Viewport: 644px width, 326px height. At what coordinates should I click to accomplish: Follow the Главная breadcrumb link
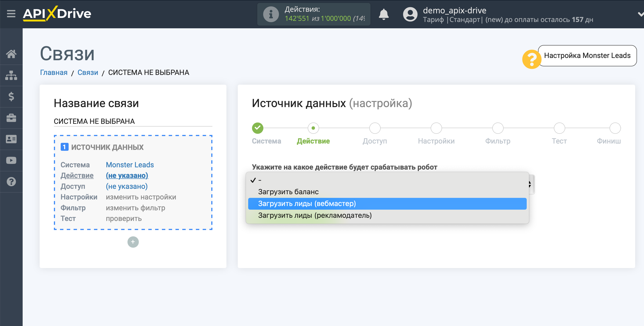click(54, 72)
